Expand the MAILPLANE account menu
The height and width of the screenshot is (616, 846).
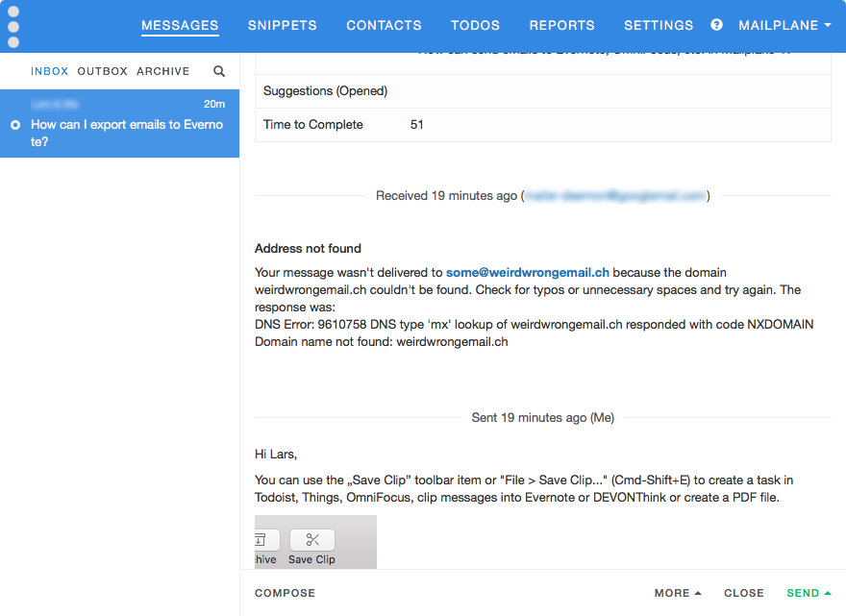pos(784,25)
